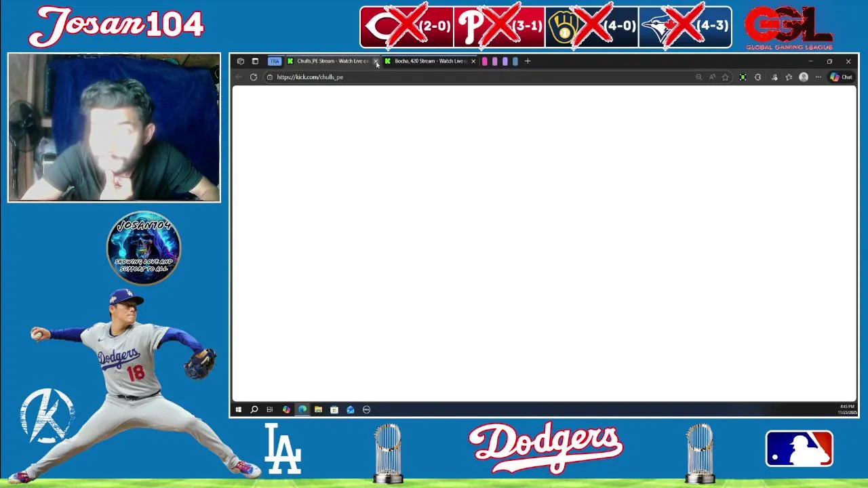
Task: Expand the pink collapsed tab group
Action: 484,61
